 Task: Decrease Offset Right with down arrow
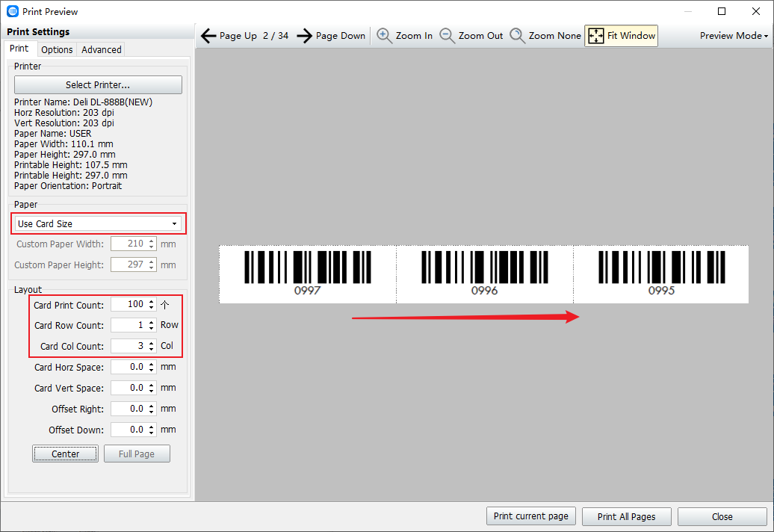152,412
